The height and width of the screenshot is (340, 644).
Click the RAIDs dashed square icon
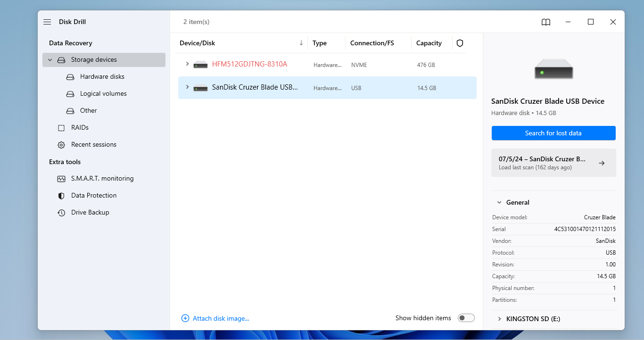pyautogui.click(x=61, y=128)
